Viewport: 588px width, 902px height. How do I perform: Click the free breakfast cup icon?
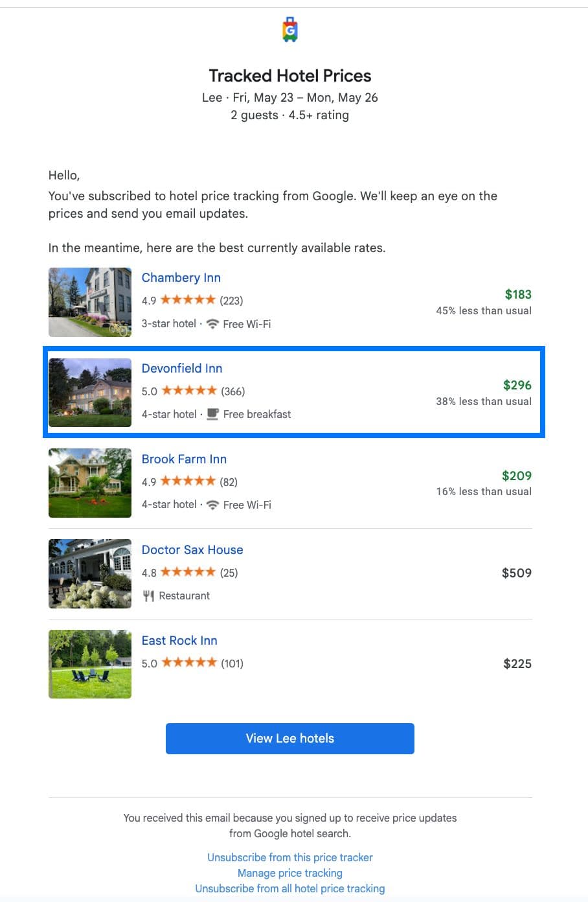[x=212, y=414]
